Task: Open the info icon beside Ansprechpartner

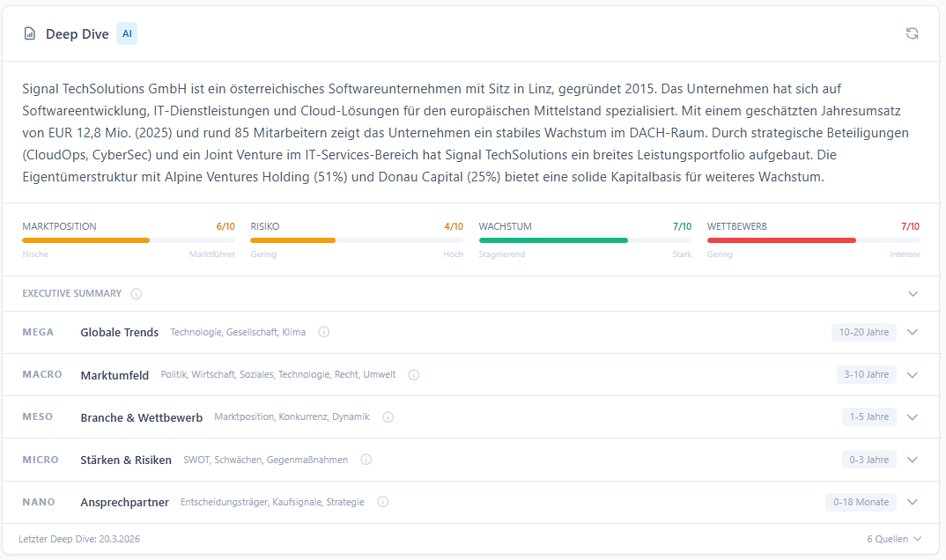Action: [x=382, y=501]
